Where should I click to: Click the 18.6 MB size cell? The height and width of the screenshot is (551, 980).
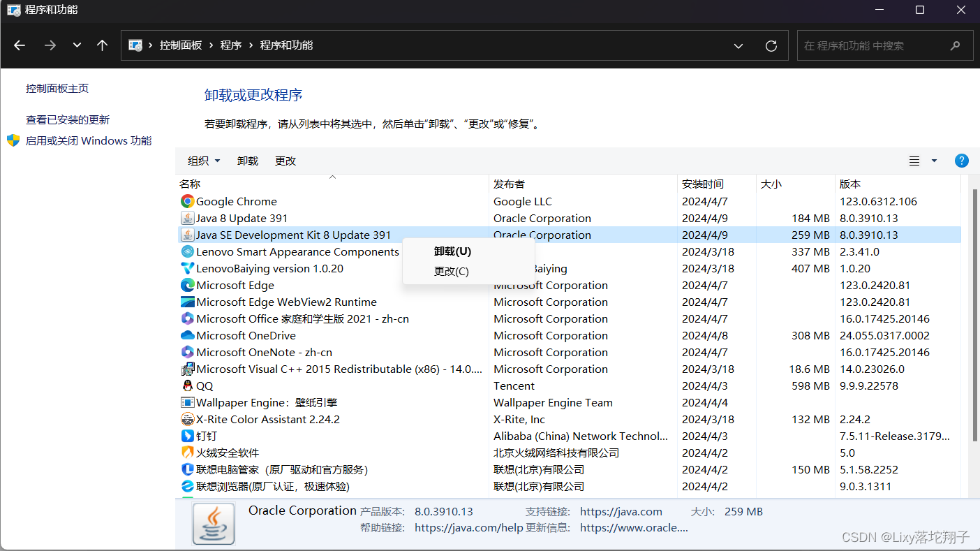(810, 369)
